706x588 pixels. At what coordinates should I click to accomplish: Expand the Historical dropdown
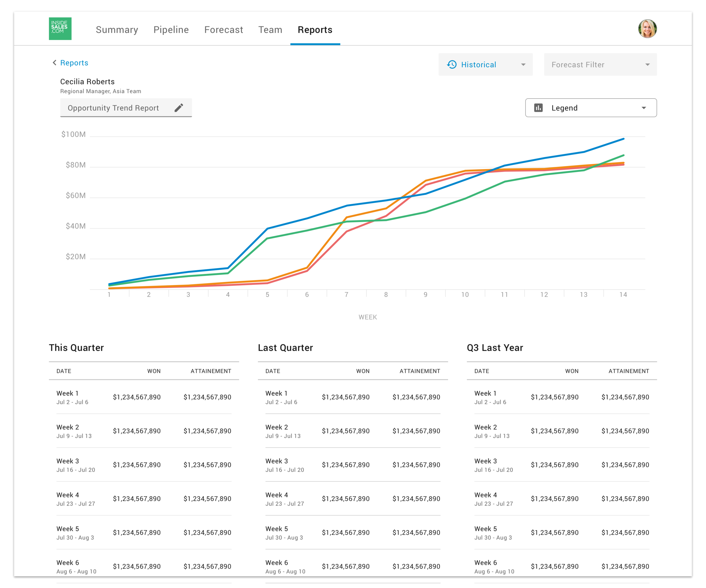pos(523,65)
